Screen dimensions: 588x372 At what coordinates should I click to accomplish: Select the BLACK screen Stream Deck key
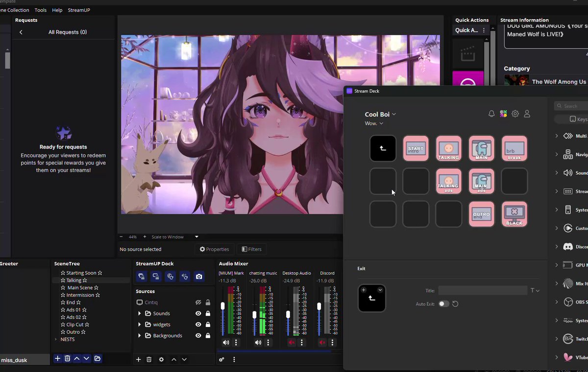pos(514,214)
